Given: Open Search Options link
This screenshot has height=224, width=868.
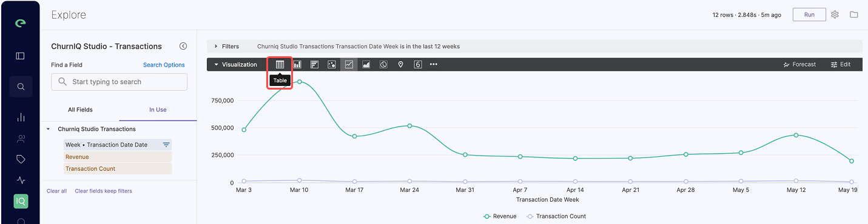Looking at the screenshot, I should point(164,65).
